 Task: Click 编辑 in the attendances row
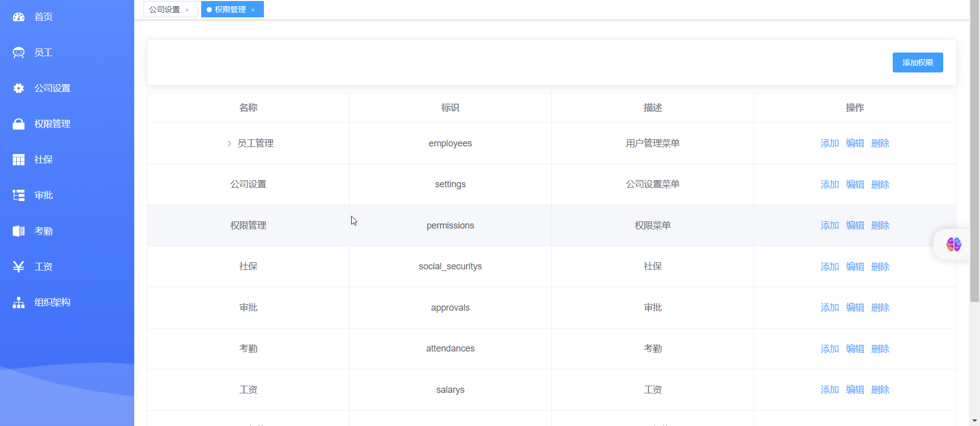tap(855, 349)
